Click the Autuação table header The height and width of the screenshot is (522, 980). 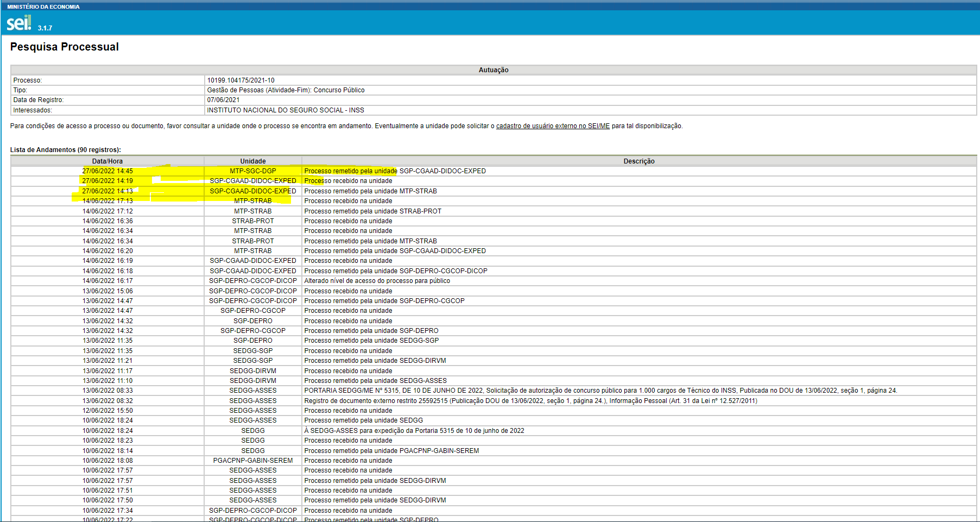[494, 70]
